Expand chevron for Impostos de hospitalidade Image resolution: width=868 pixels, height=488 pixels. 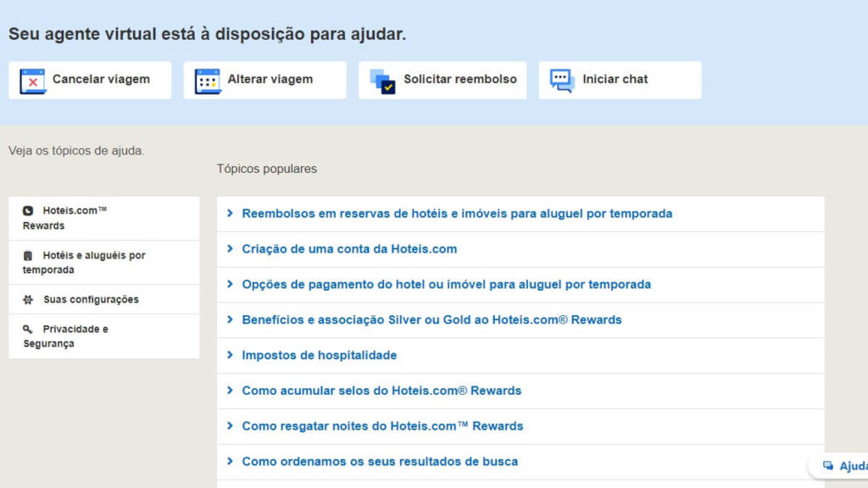pyautogui.click(x=231, y=355)
